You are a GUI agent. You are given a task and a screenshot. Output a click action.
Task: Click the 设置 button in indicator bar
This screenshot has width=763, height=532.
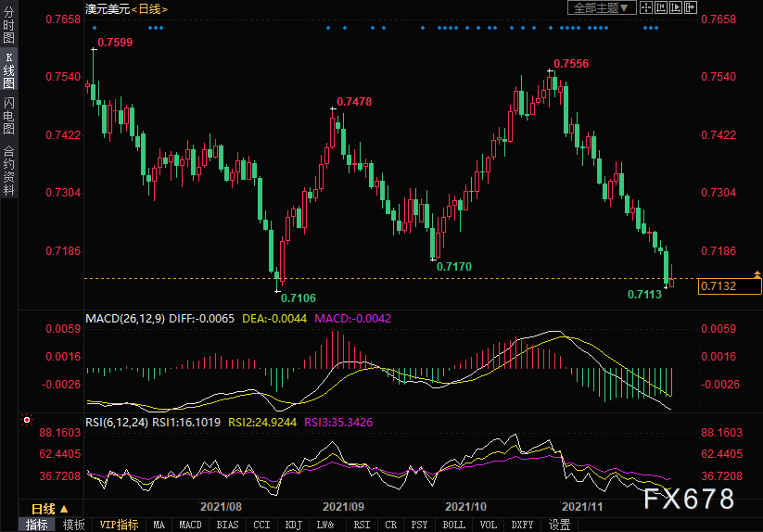[x=559, y=525]
